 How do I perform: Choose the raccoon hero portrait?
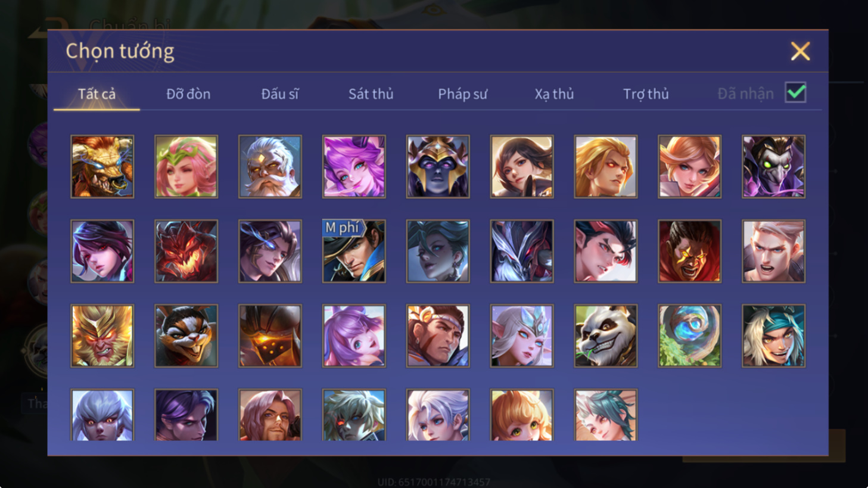coord(186,335)
